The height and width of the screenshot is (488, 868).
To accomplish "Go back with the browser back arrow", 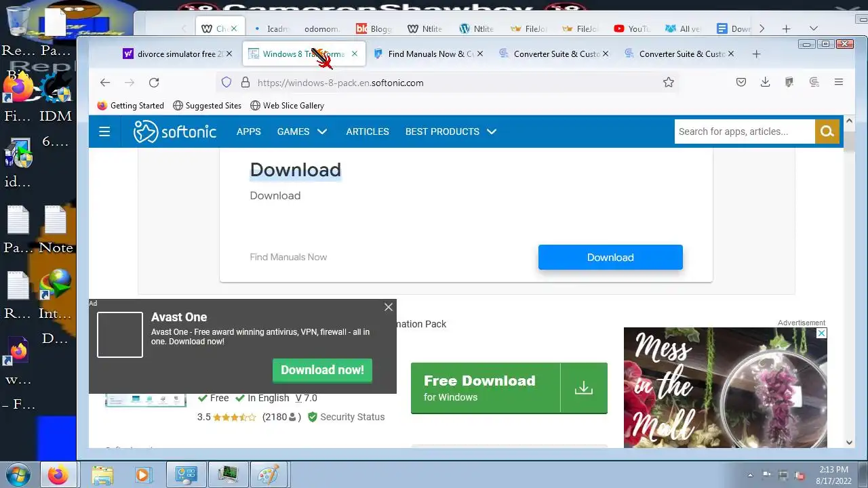I will (104, 82).
